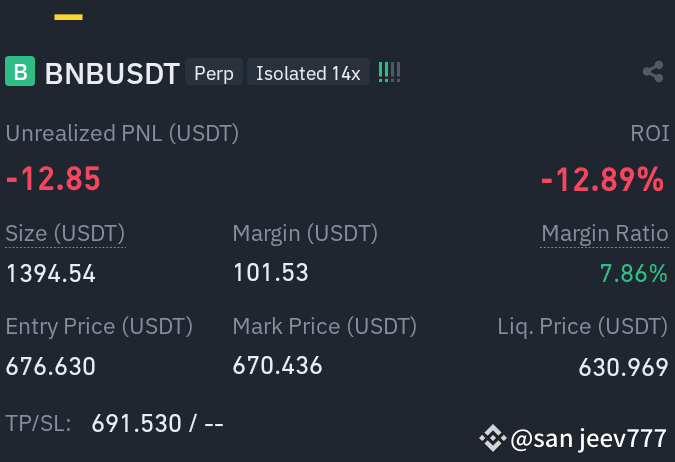Image resolution: width=675 pixels, height=462 pixels.
Task: Select the yellow-underlined active tab
Action: point(68,17)
